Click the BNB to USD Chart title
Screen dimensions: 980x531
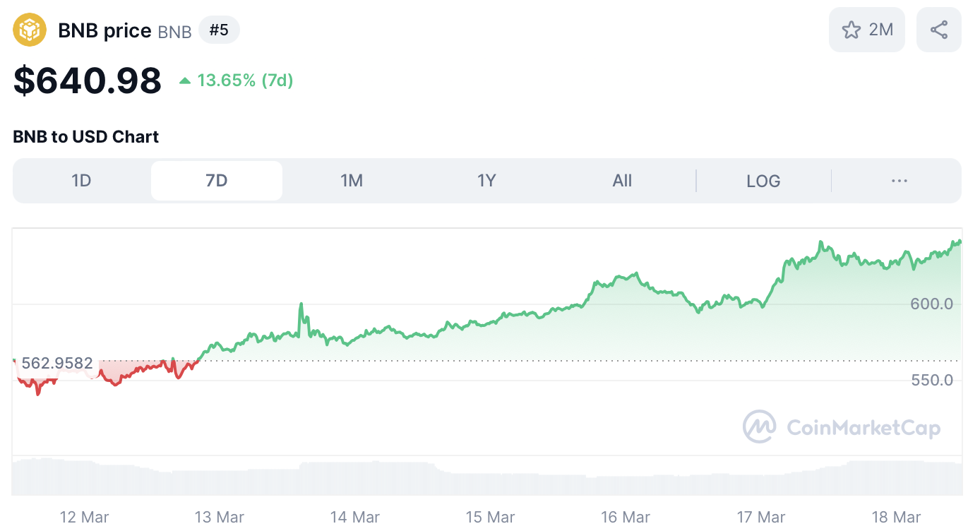click(85, 136)
